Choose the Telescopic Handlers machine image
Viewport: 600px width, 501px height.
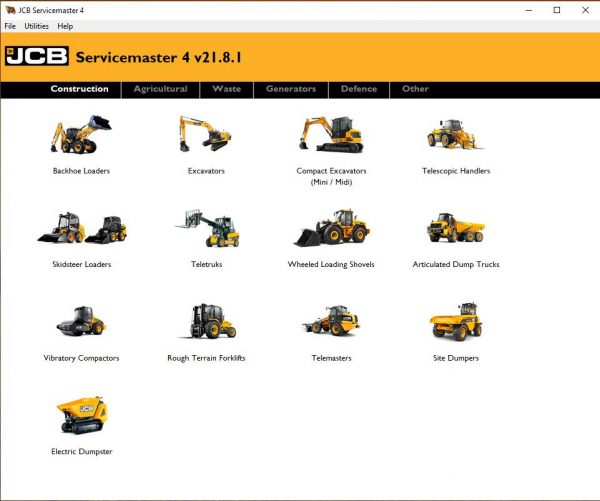(455, 134)
